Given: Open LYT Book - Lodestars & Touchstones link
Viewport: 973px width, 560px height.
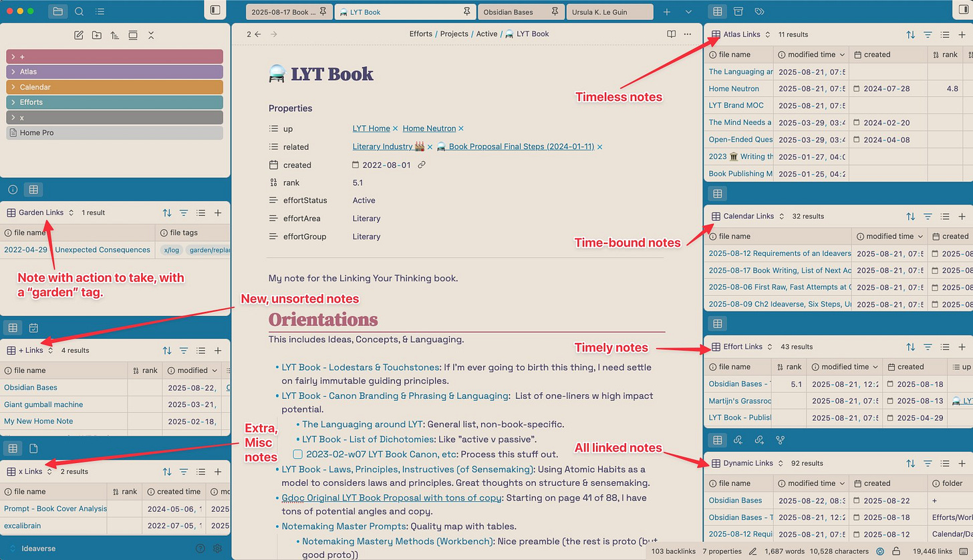Looking at the screenshot, I should tap(361, 367).
